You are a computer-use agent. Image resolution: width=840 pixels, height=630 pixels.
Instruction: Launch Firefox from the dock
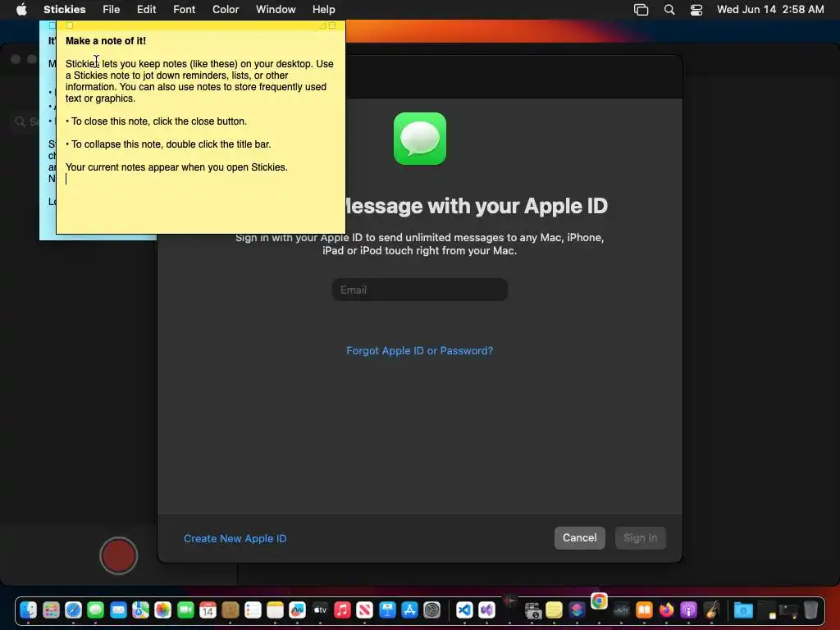[666, 609]
